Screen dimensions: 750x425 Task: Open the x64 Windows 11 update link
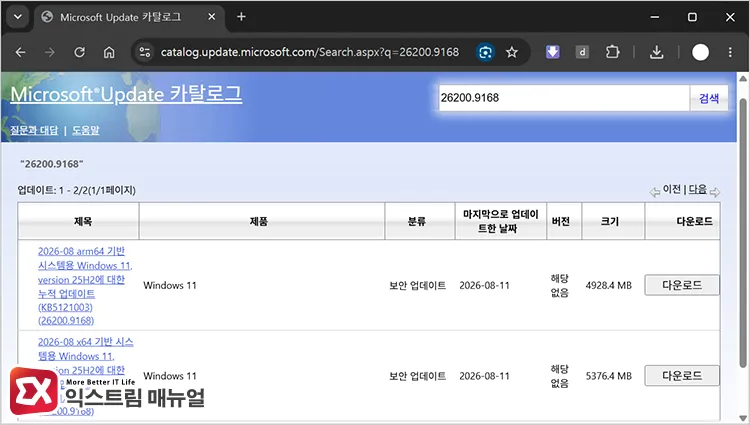[x=85, y=376]
